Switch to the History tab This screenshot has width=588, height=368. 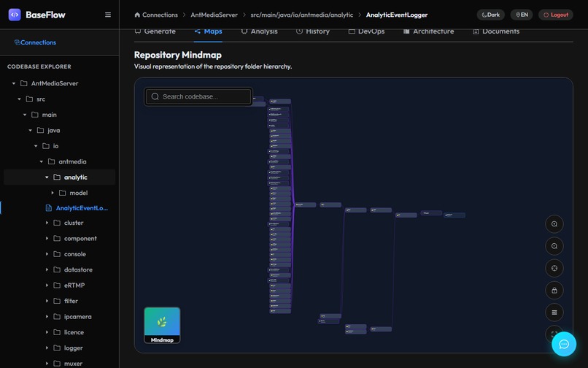pyautogui.click(x=313, y=31)
